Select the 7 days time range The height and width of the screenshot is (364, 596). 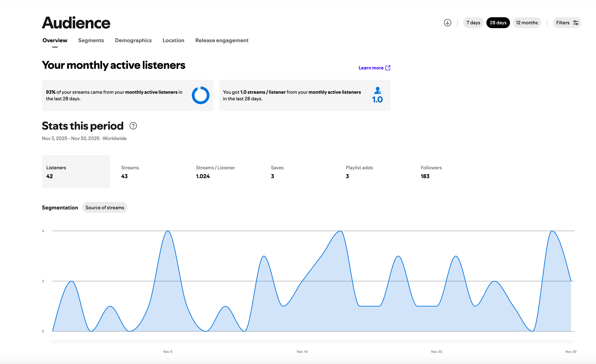473,23
